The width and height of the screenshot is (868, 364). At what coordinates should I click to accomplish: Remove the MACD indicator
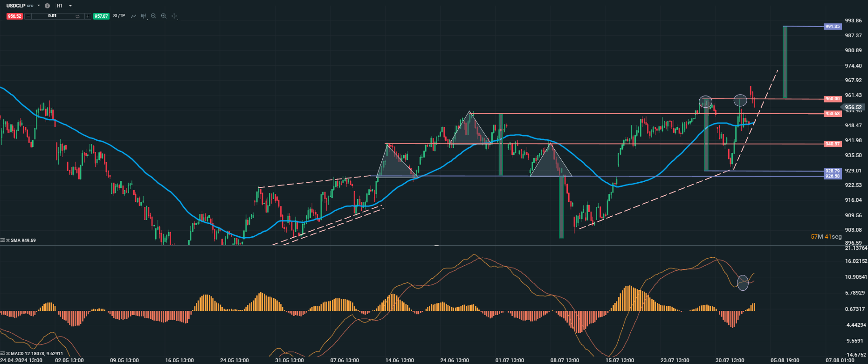click(8, 353)
